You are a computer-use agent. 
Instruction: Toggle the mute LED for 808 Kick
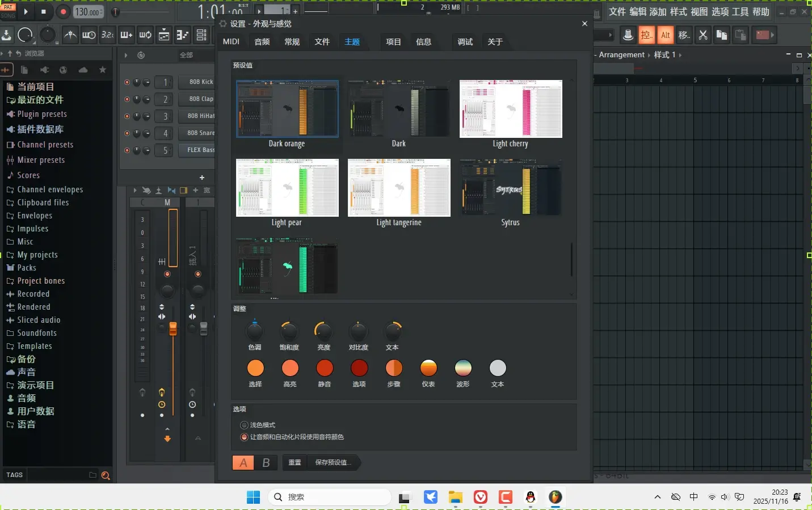[127, 82]
